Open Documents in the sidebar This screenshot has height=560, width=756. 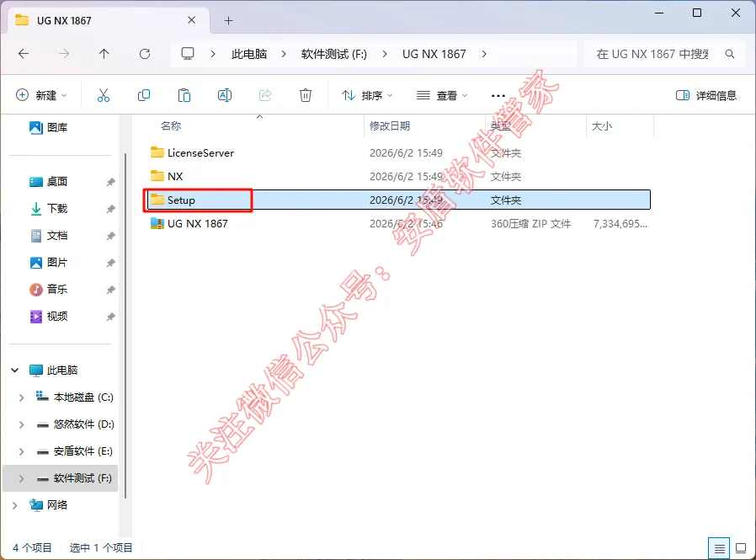[48, 236]
